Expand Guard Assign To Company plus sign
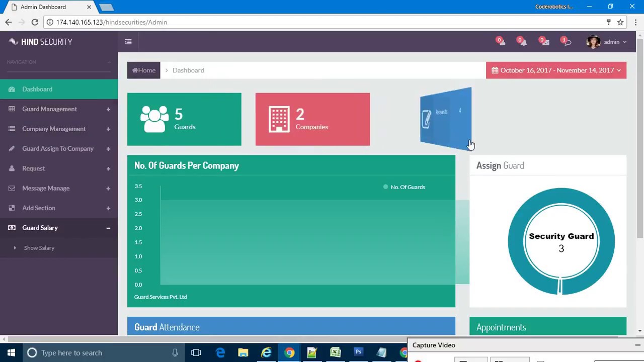The image size is (644, 362). [108, 149]
